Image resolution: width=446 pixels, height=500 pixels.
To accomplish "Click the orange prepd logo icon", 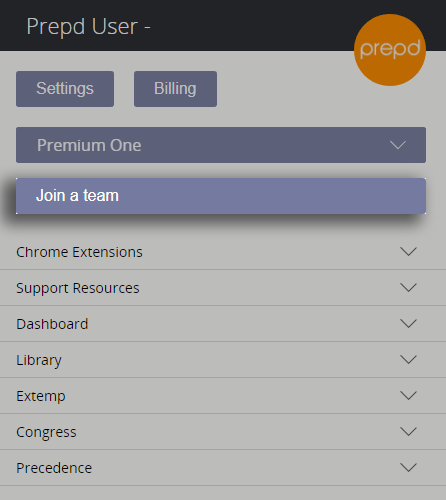I will point(390,50).
